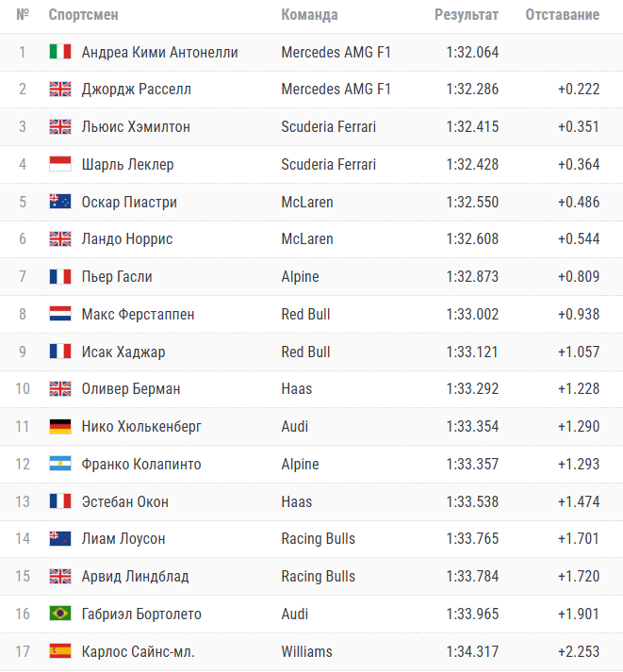Click the Argentine flag next to Франко Колапинто
Image resolution: width=623 pixels, height=672 pixels.
click(60, 464)
